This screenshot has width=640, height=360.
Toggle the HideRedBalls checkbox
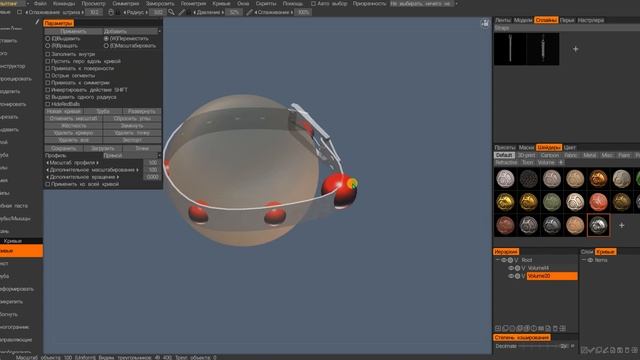coord(48,104)
